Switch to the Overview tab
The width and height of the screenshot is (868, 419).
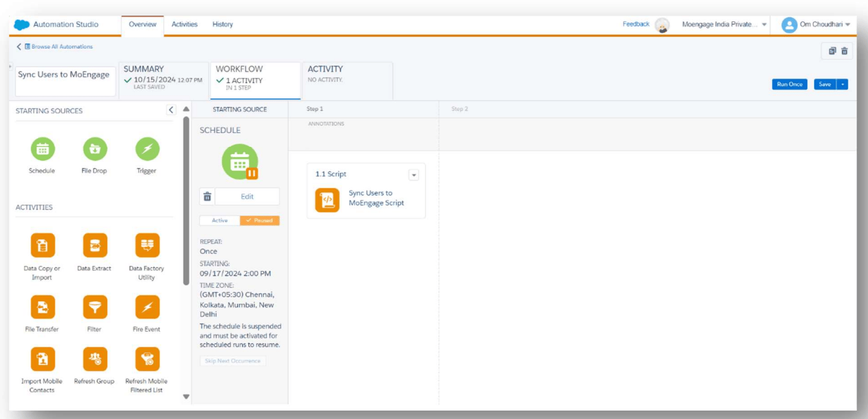click(x=143, y=25)
